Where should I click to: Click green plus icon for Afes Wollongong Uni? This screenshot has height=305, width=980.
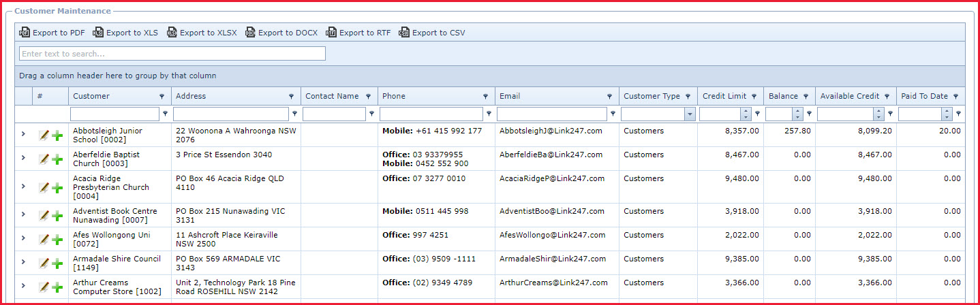point(57,239)
